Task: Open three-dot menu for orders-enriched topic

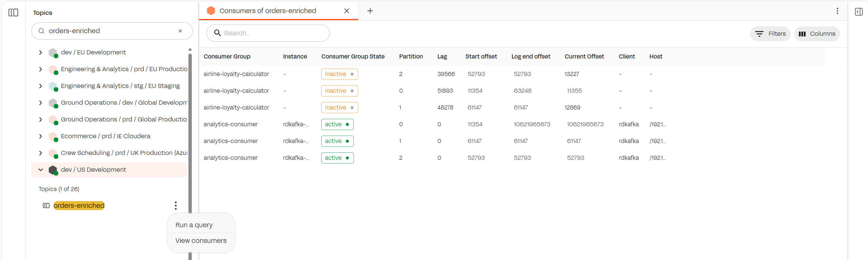Action: [176, 206]
